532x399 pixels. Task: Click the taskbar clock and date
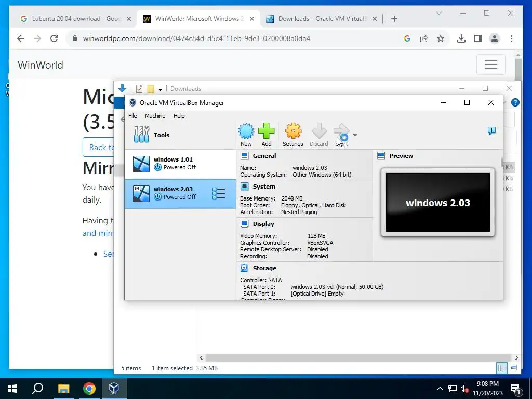487,389
